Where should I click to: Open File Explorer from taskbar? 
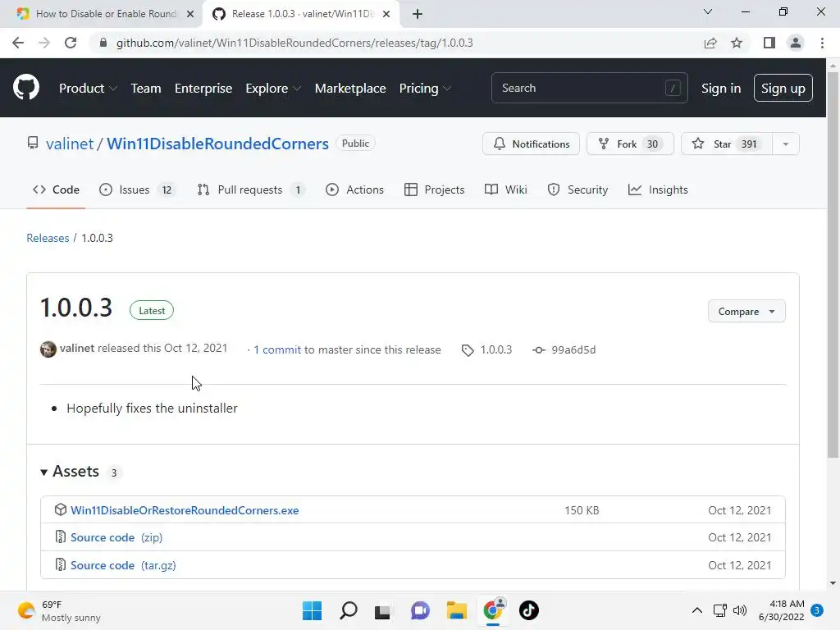[457, 610]
